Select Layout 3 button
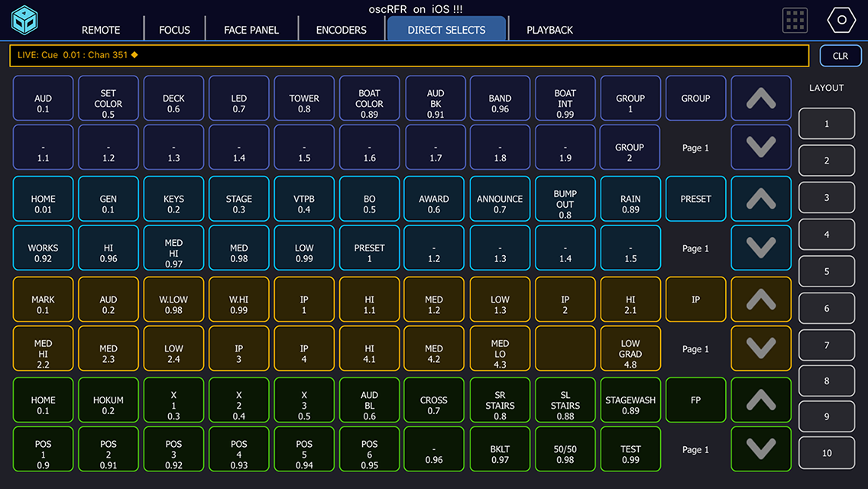This screenshot has height=489, width=868. click(x=827, y=198)
